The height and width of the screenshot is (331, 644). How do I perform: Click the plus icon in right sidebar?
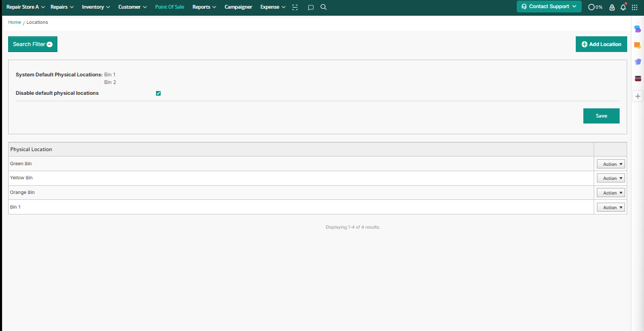pos(638,96)
